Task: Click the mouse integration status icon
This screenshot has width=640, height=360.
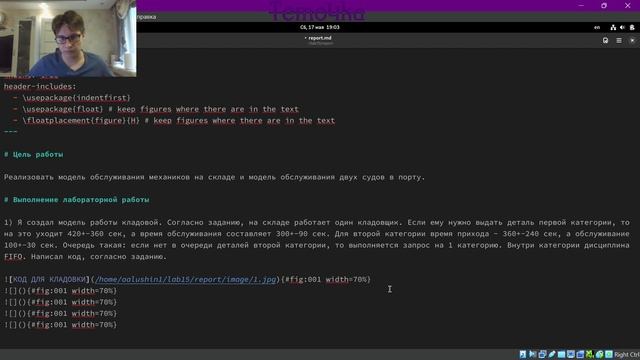Action: tap(599, 354)
